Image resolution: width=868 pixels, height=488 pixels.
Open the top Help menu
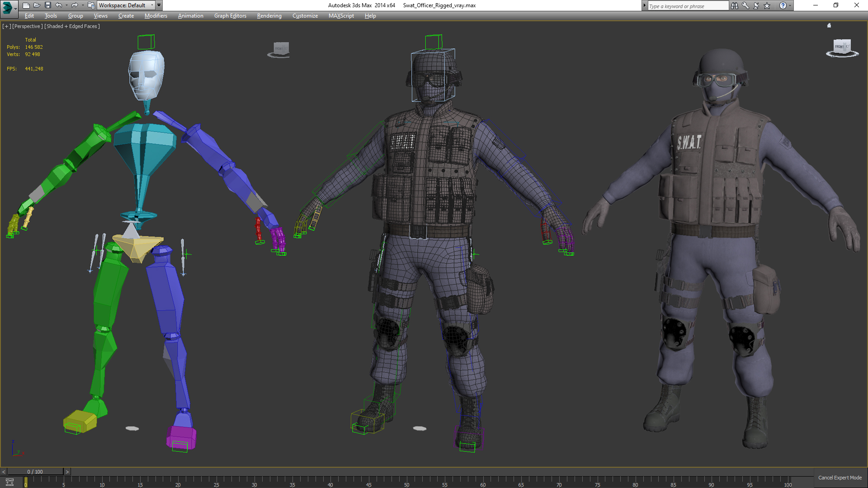370,16
